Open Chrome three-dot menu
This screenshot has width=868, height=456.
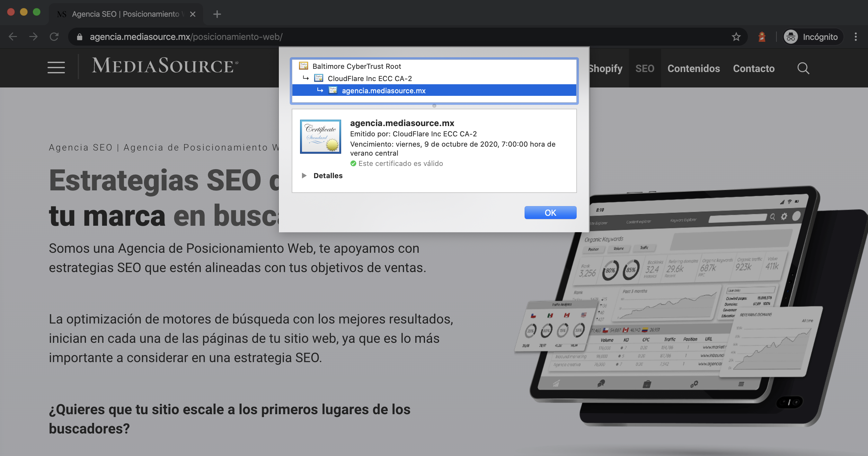click(855, 37)
